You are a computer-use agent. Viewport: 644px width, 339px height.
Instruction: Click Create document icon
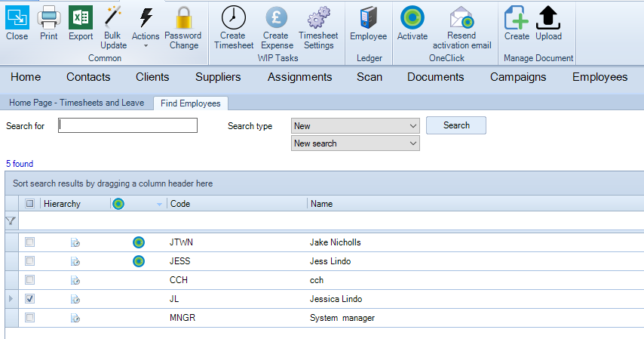pos(517,17)
